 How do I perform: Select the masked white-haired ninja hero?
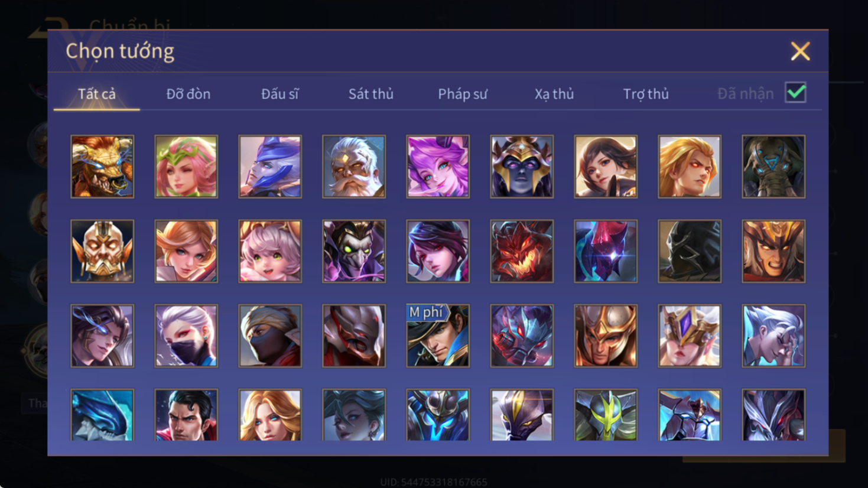[186, 336]
